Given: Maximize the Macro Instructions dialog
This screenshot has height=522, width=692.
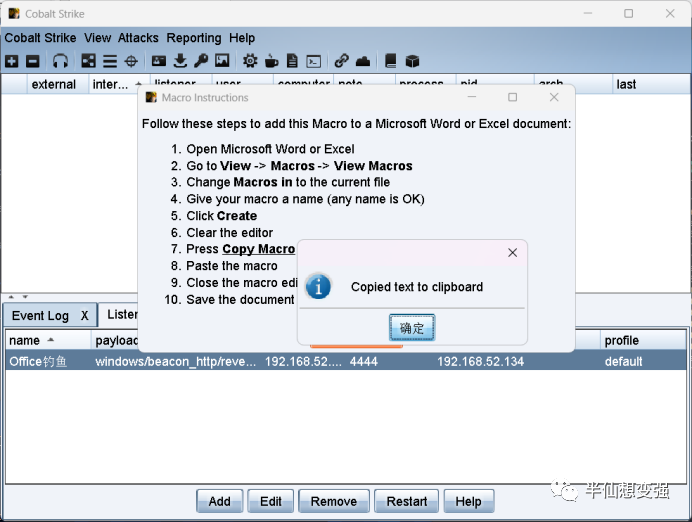Looking at the screenshot, I should [x=512, y=97].
